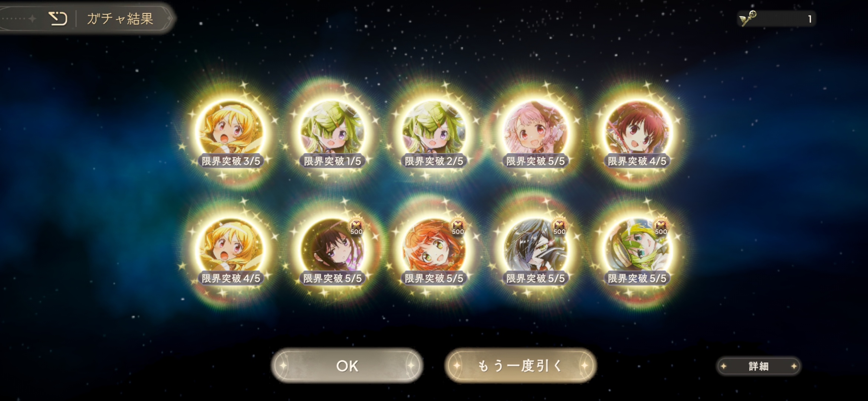Image resolution: width=868 pixels, height=401 pixels.
Task: Open the orange-haired character result
Action: pos(434,250)
